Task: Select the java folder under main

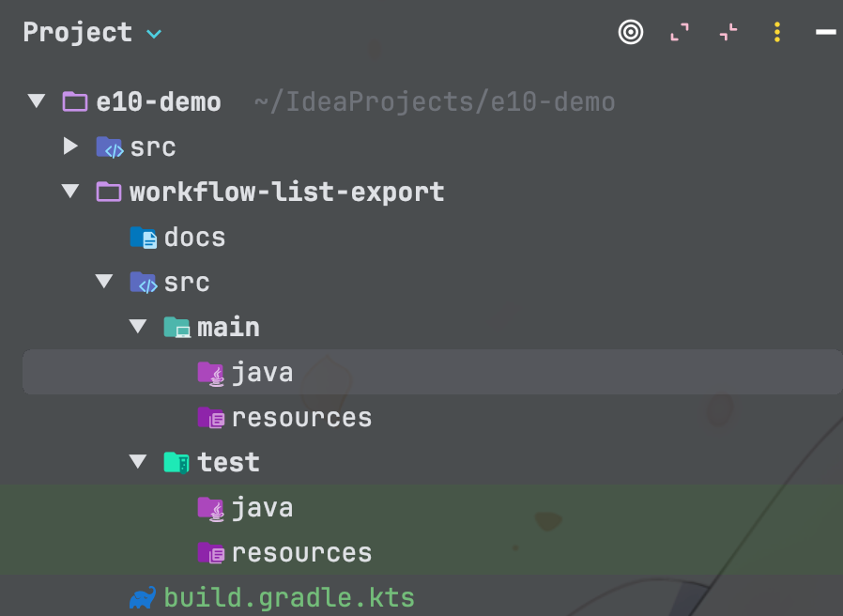Action: pyautogui.click(x=262, y=373)
